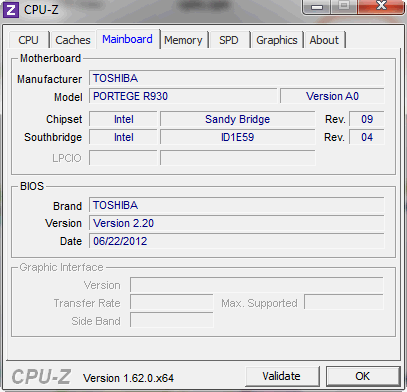Close the CPU-Z window
The width and height of the screenshot is (407, 392).
coord(381,6)
